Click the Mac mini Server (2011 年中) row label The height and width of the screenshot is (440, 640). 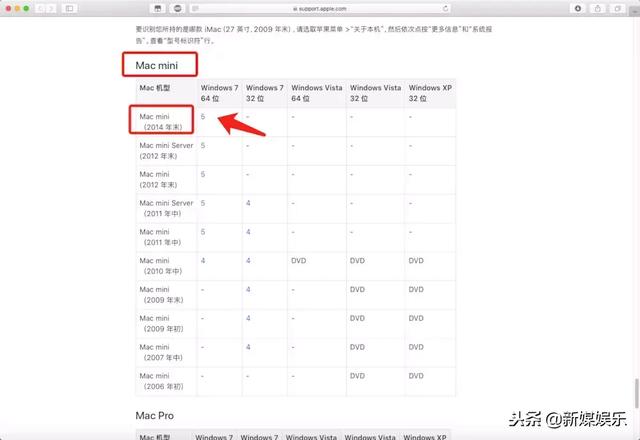point(166,208)
